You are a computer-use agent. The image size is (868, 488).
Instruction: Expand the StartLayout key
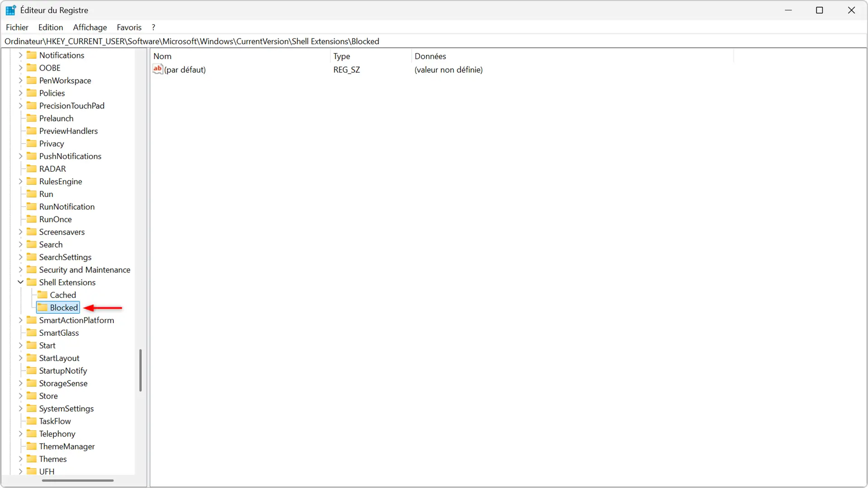coord(20,358)
